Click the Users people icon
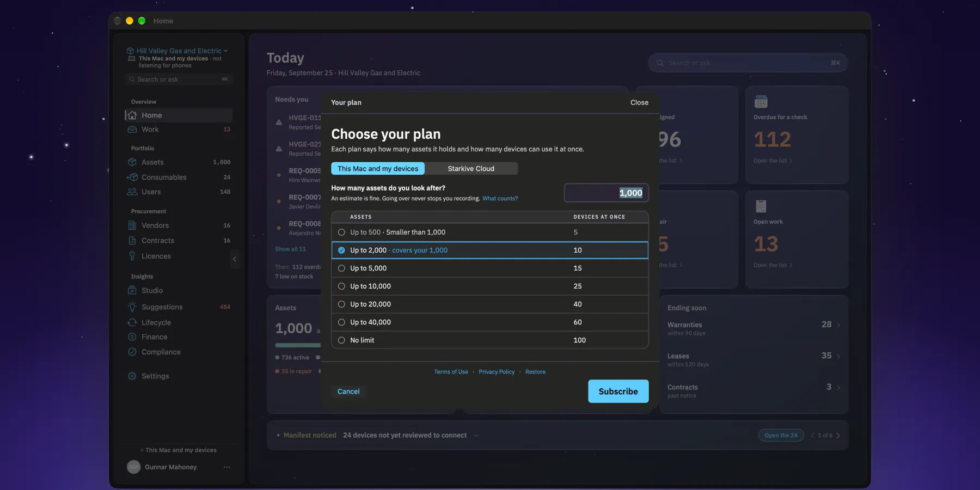Image resolution: width=980 pixels, height=490 pixels. 132,192
